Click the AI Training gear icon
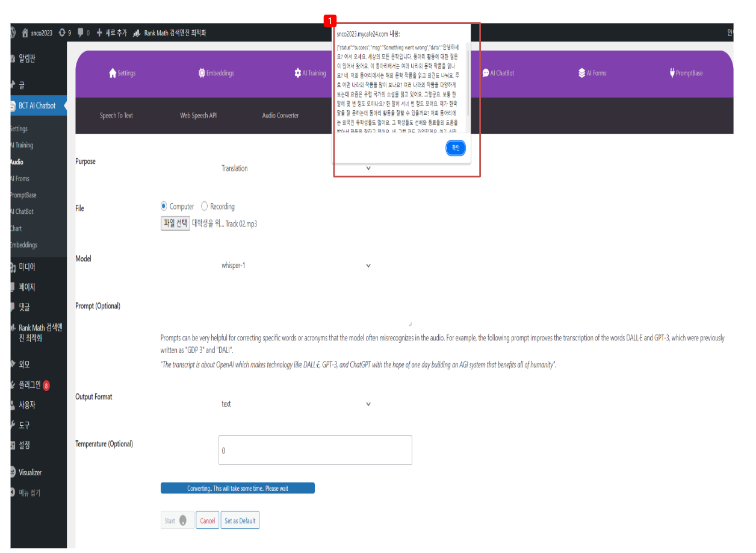Screen dimensions: 756x553 click(x=297, y=73)
